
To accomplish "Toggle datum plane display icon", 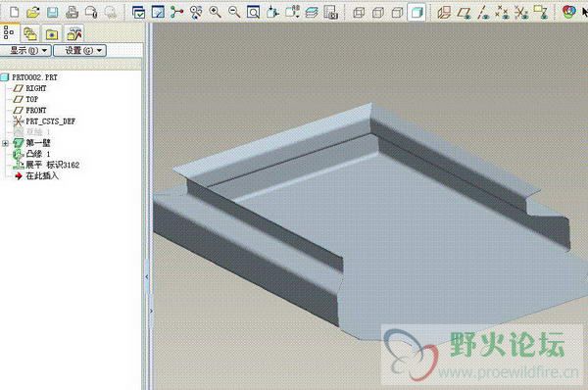I will pos(465,13).
